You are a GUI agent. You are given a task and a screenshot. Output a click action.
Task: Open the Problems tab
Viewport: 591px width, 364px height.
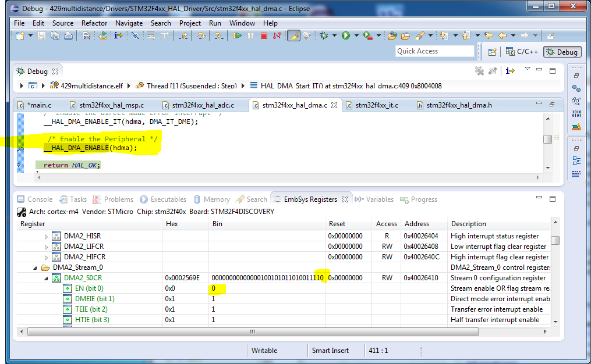point(113,199)
